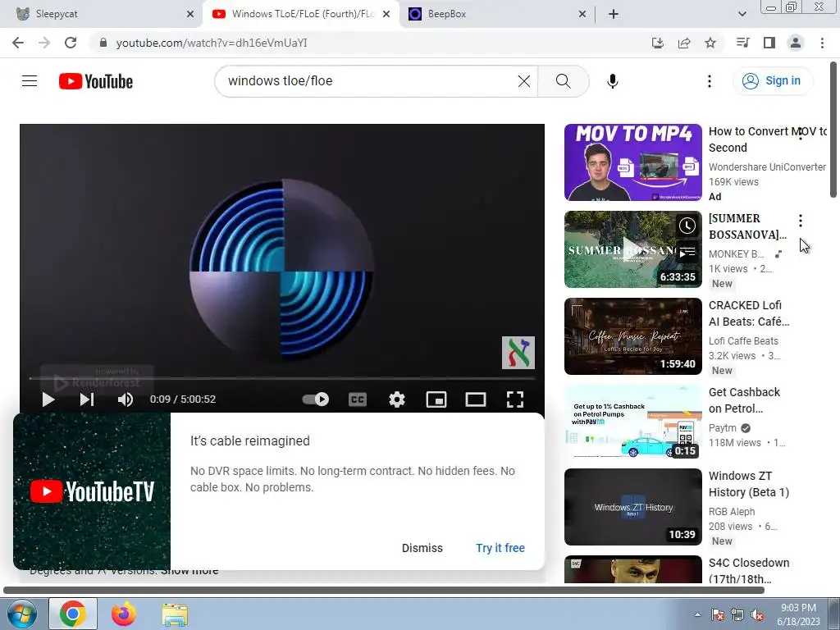840x630 pixels.
Task: Click the Sign in button
Action: coord(772,81)
